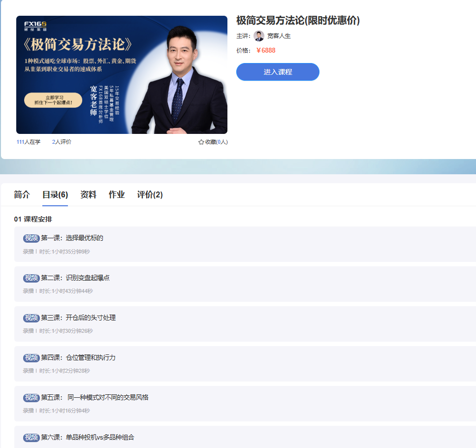Click the 视频 badge next to 第四课
Screen dimensions: 476x448
point(32,358)
